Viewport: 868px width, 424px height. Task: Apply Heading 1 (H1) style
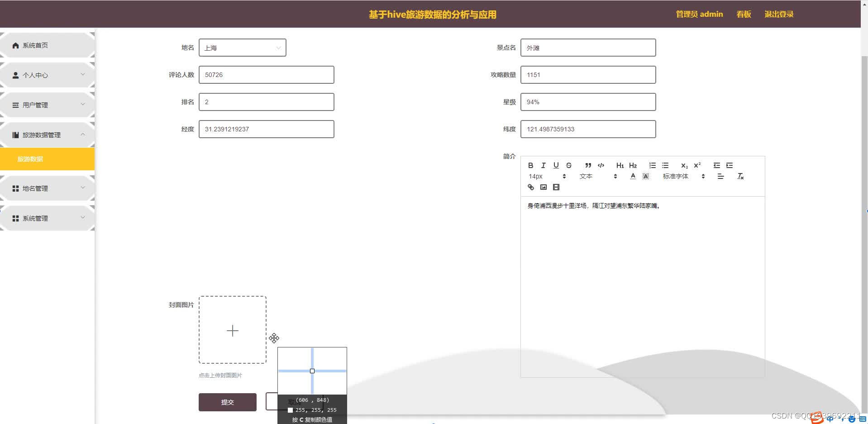click(x=620, y=165)
